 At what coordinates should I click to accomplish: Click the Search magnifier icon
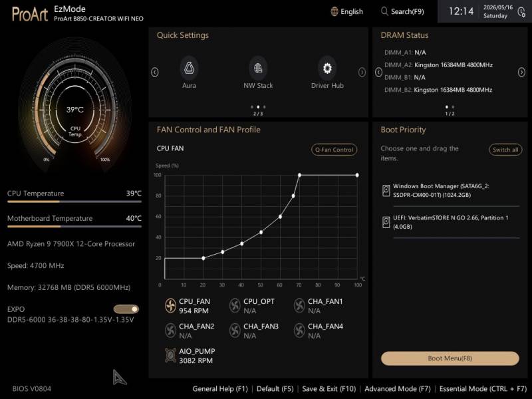click(384, 11)
